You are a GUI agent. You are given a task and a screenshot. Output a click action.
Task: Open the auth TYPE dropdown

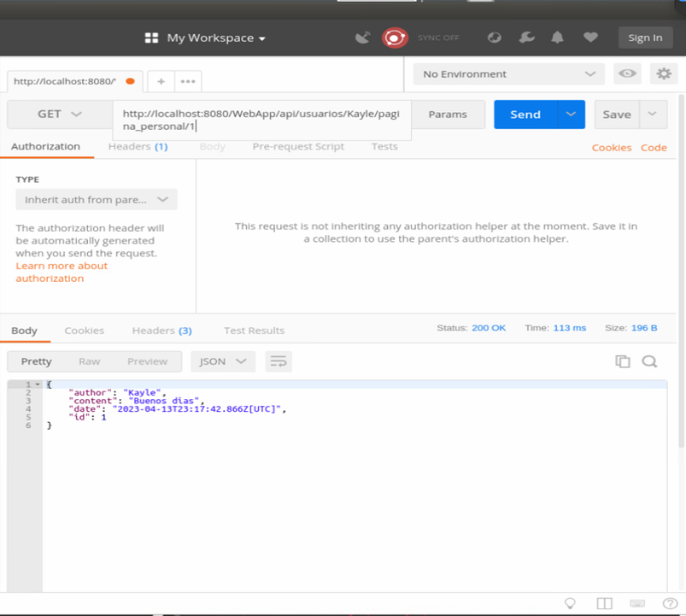click(97, 200)
